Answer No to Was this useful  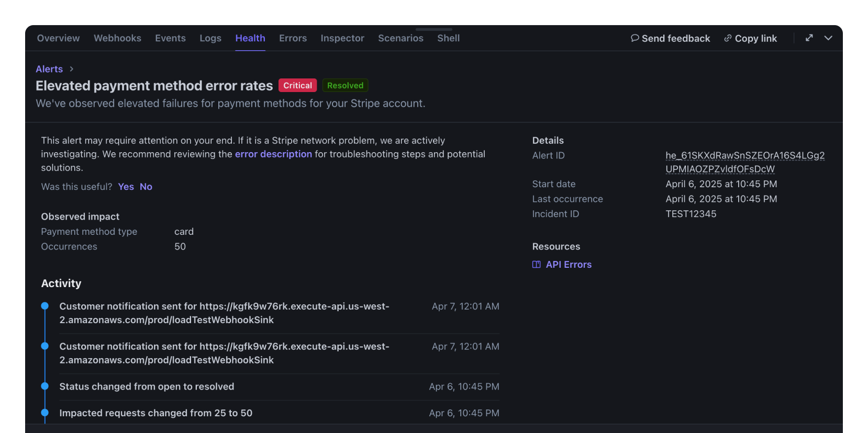[146, 187]
